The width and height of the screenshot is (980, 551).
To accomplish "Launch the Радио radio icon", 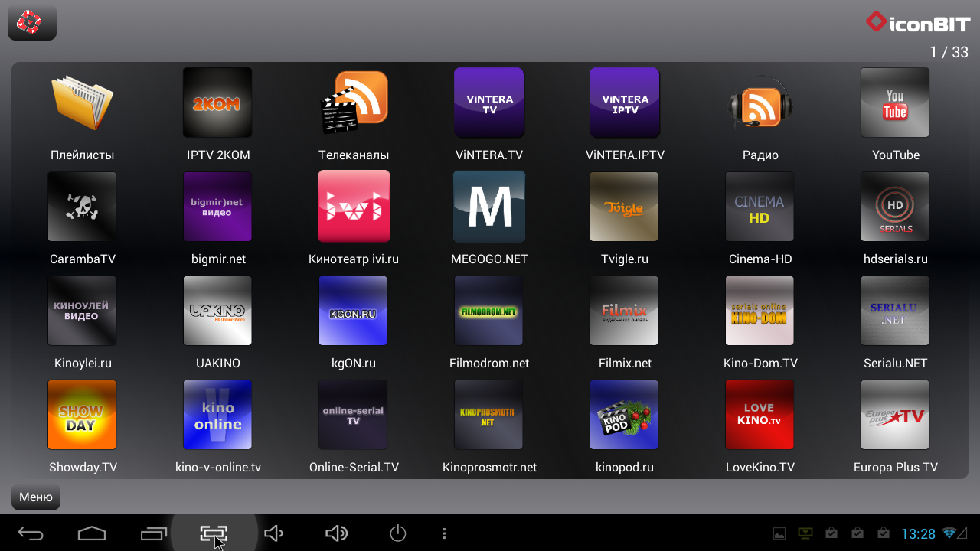I will click(759, 103).
